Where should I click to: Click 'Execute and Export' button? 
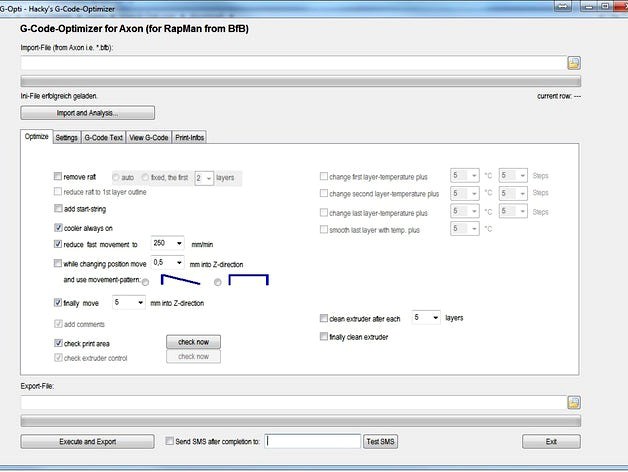click(87, 442)
